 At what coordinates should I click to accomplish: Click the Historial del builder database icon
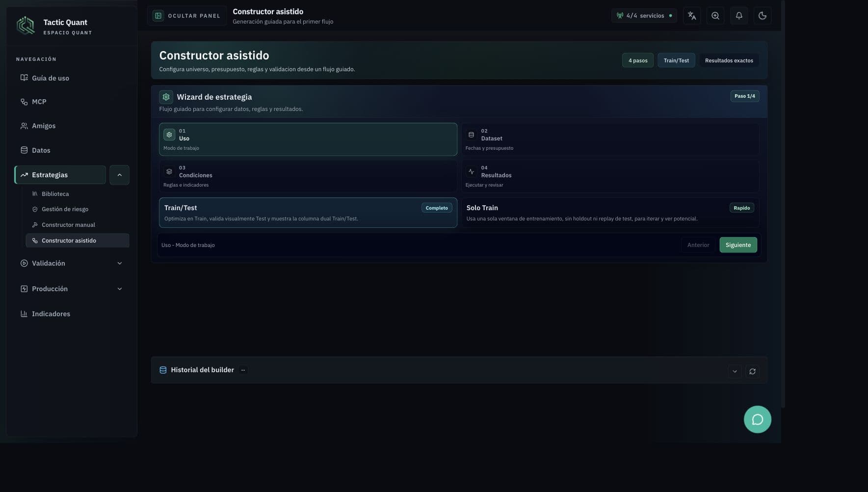[163, 370]
